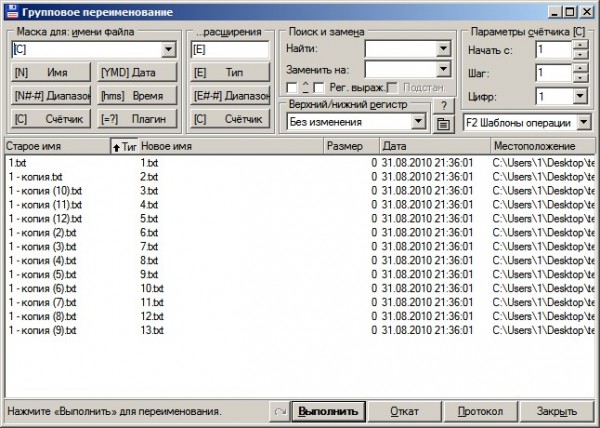Screen dimensions: 600x428
Task: Insert the [hms] Время placeholder
Action: click(x=137, y=96)
